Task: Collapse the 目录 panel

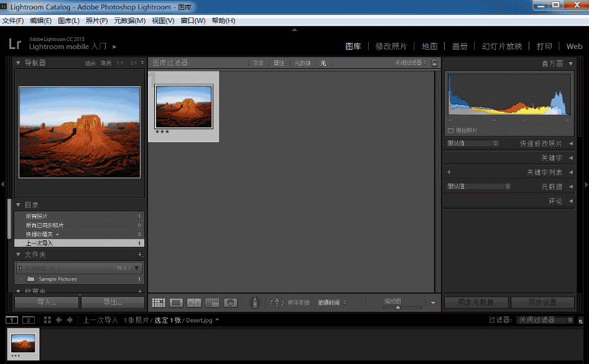Action: point(19,204)
